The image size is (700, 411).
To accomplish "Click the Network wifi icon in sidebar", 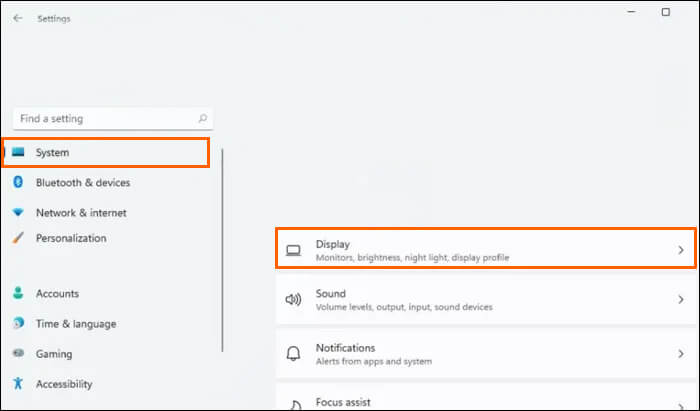I will click(x=18, y=212).
